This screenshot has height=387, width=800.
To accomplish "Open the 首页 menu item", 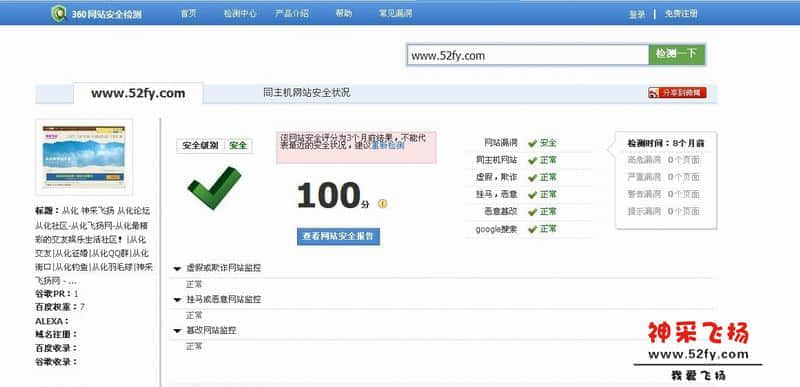I will coord(188,14).
